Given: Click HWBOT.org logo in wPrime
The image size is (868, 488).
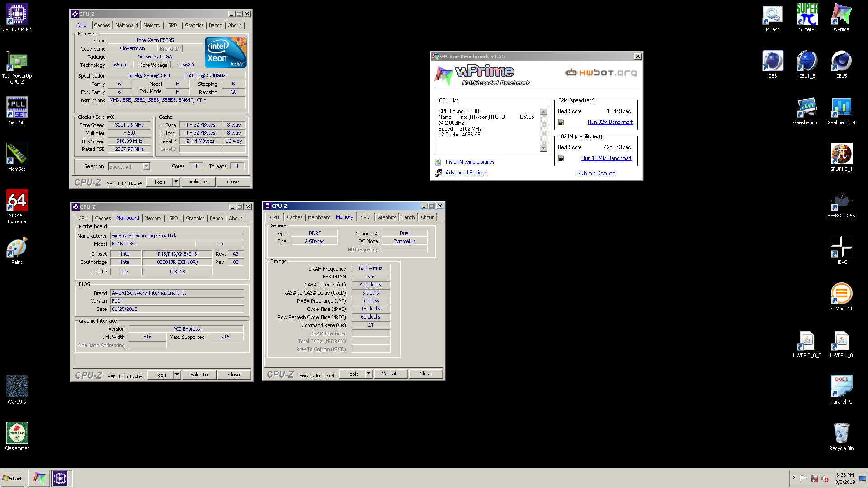Looking at the screenshot, I should 601,72.
